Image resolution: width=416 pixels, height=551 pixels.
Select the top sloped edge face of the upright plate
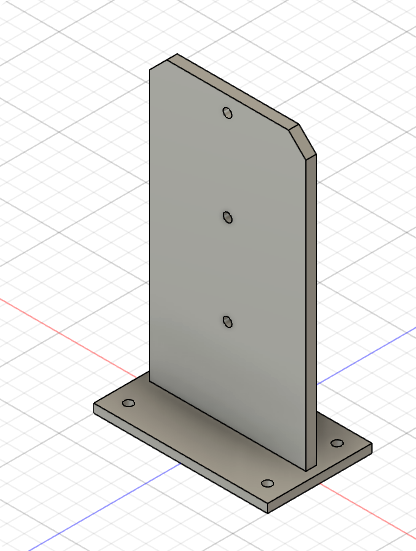(234, 92)
